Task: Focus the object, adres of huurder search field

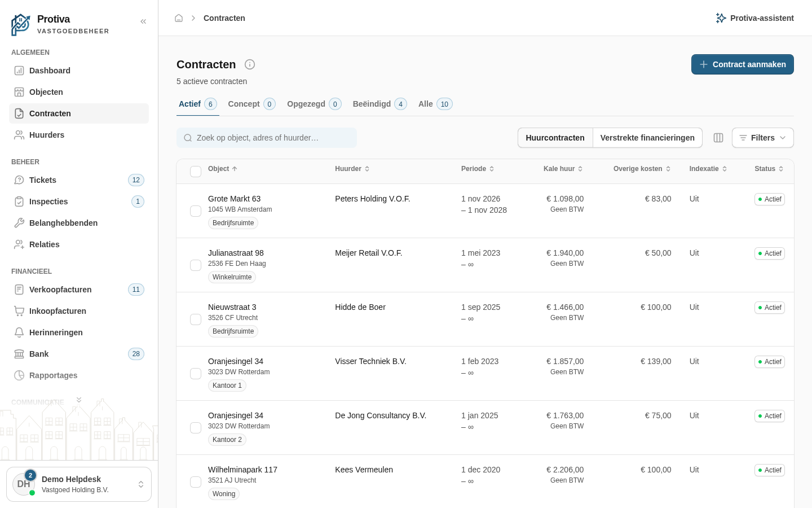Action: pos(267,138)
